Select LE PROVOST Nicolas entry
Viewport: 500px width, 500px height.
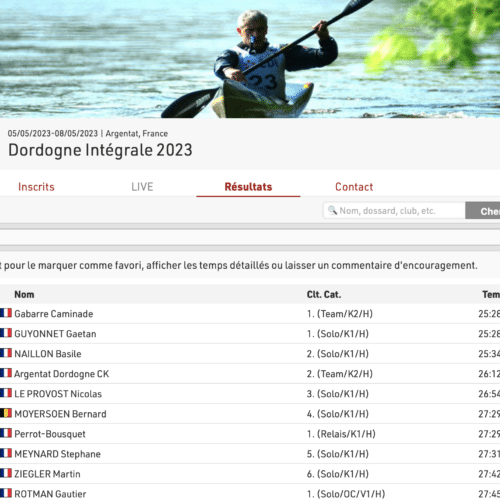pyautogui.click(x=250, y=394)
